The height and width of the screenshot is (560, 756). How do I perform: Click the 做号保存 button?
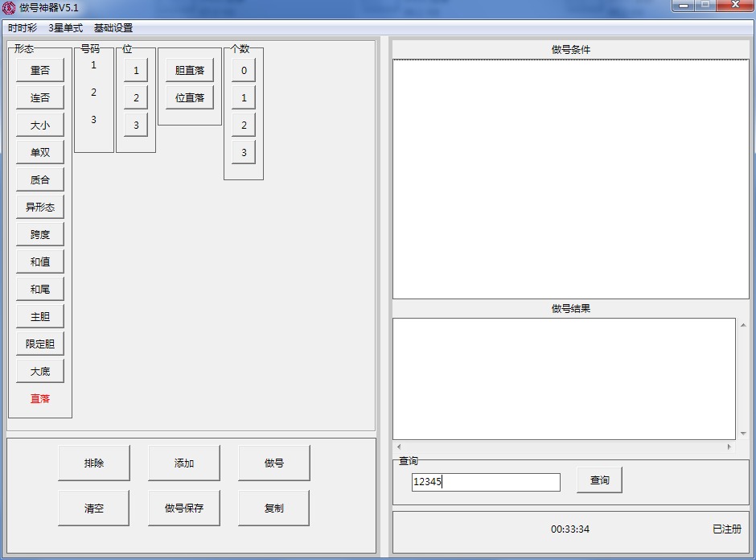coord(184,509)
